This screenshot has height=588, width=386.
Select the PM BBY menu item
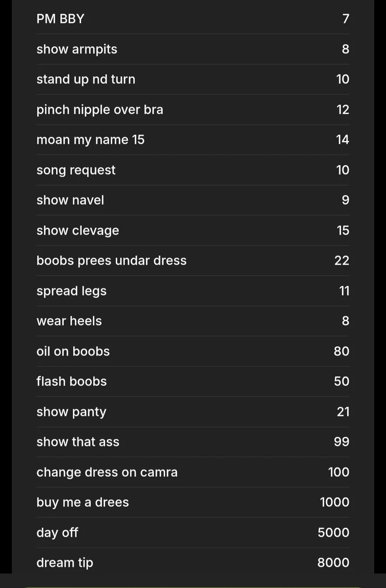(x=61, y=19)
